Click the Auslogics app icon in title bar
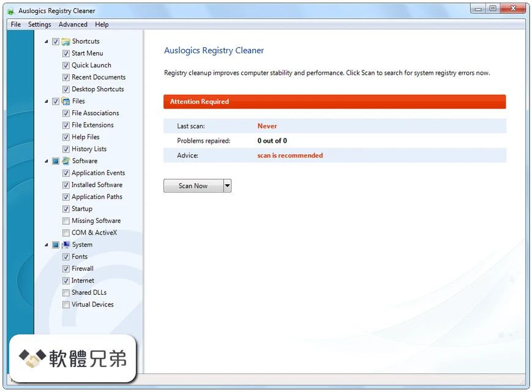Viewport: 532px width, 392px height. [11, 11]
